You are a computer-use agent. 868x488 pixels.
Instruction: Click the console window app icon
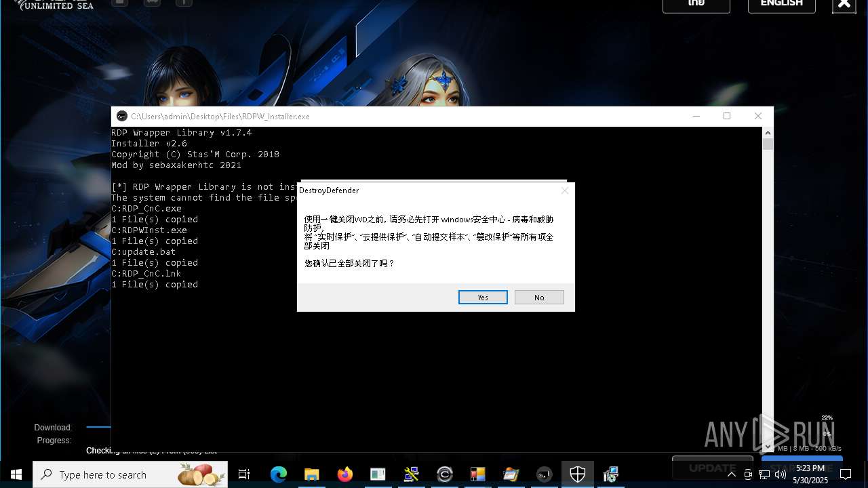(122, 116)
